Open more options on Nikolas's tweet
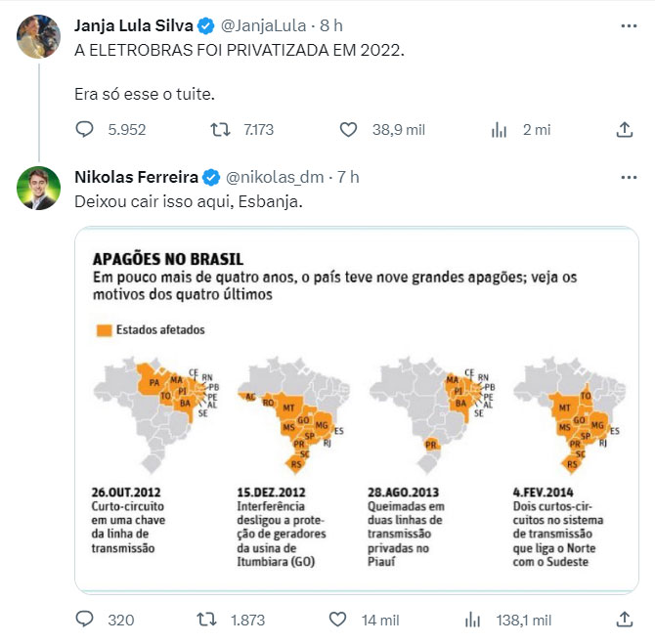The width and height of the screenshot is (655, 644). point(625,176)
